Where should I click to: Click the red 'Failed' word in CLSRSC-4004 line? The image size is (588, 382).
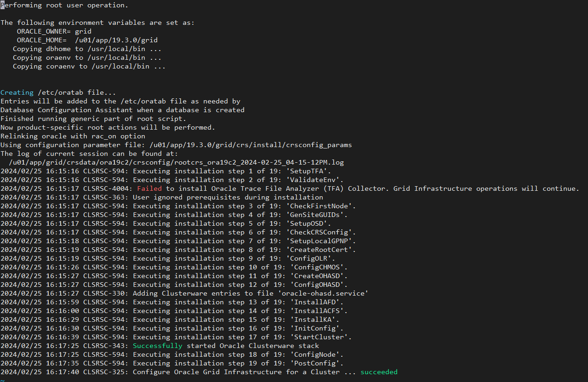tap(149, 188)
